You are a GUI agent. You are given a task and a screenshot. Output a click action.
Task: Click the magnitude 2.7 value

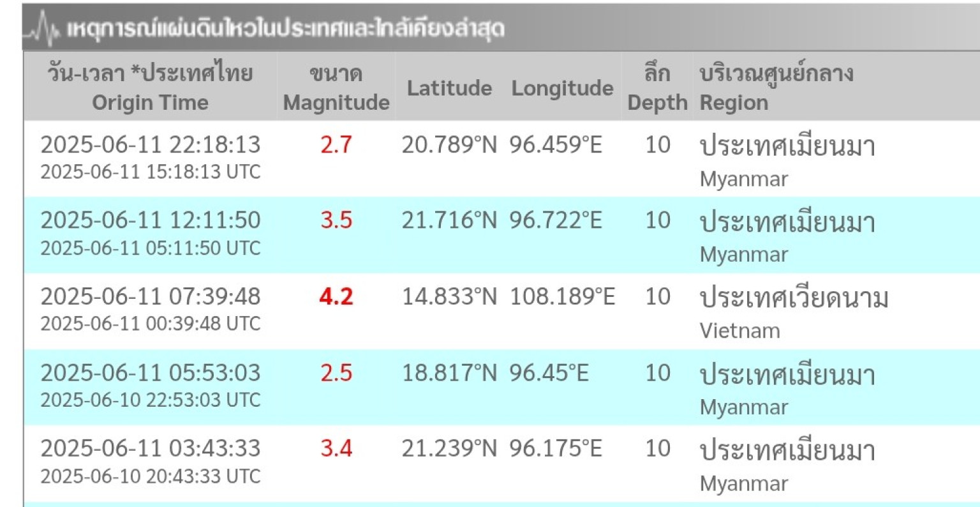[336, 145]
